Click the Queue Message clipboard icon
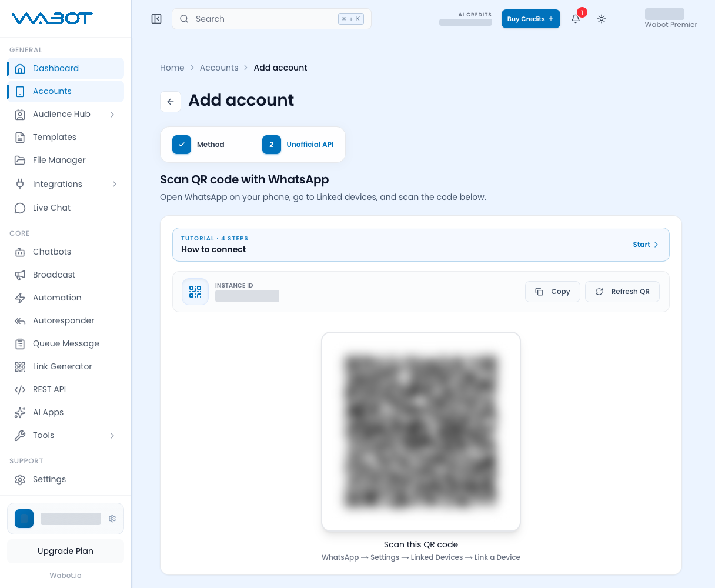715x588 pixels. tap(20, 343)
